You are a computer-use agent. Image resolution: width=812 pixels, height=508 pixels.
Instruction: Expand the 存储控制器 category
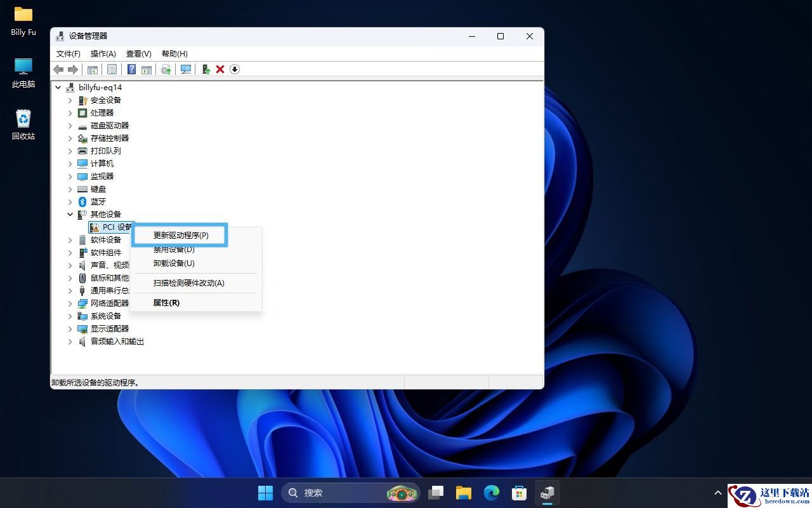[70, 138]
